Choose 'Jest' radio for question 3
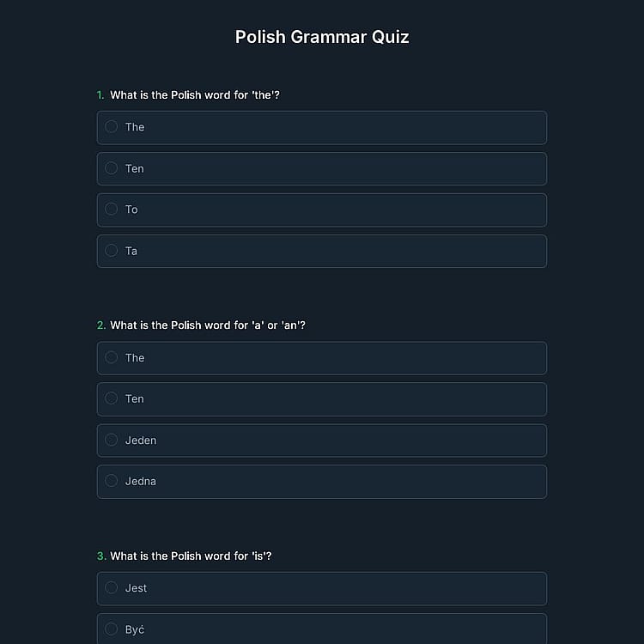644x644 pixels. coord(112,587)
